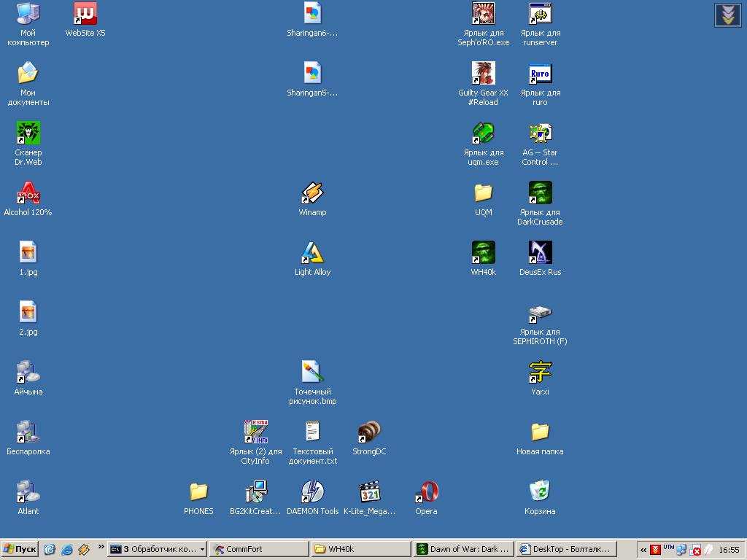Select the DeusEx Rus shortcut

pyautogui.click(x=540, y=253)
